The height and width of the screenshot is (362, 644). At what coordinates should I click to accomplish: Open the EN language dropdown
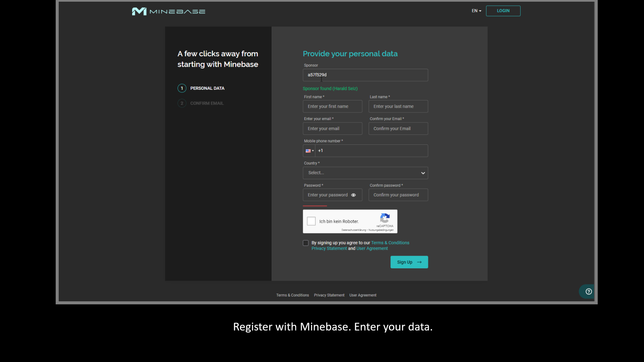(476, 11)
